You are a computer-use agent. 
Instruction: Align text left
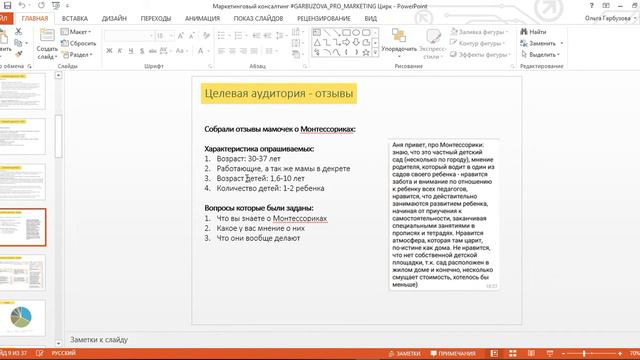coord(222,51)
